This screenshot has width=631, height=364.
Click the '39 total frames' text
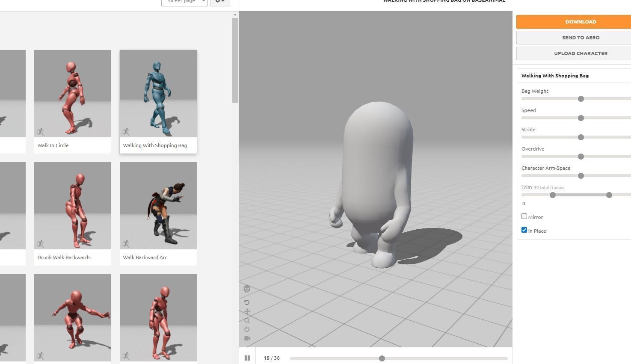click(x=549, y=188)
